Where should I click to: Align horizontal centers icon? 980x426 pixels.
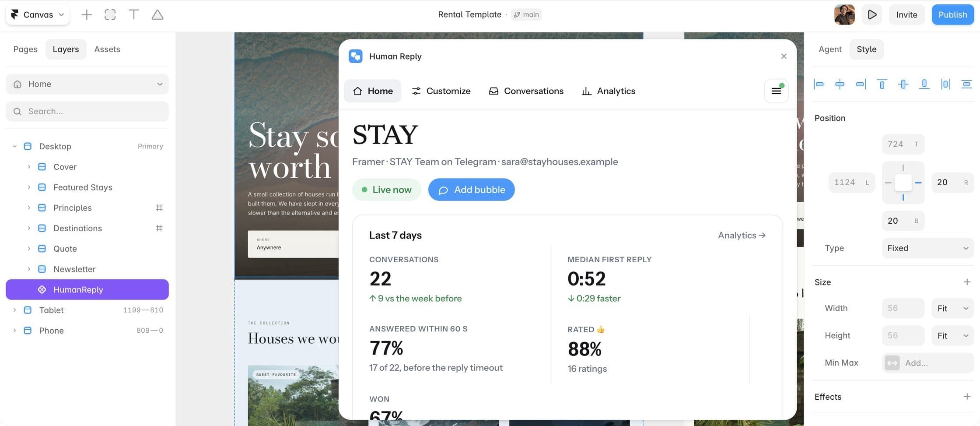(x=840, y=84)
